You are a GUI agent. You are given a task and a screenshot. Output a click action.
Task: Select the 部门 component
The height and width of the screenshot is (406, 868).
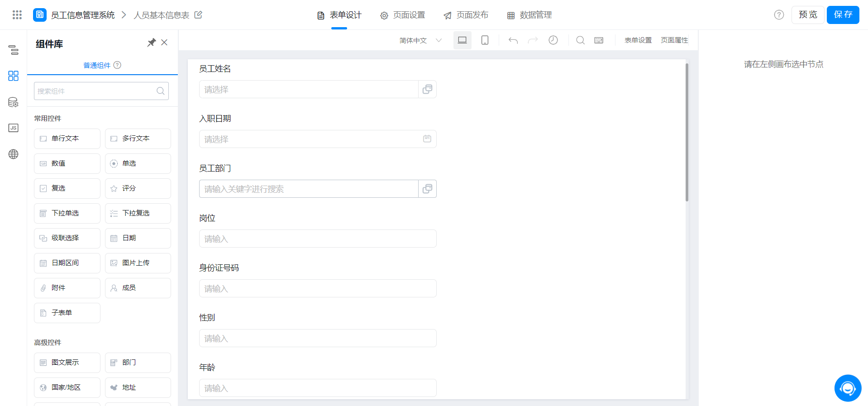tap(138, 363)
